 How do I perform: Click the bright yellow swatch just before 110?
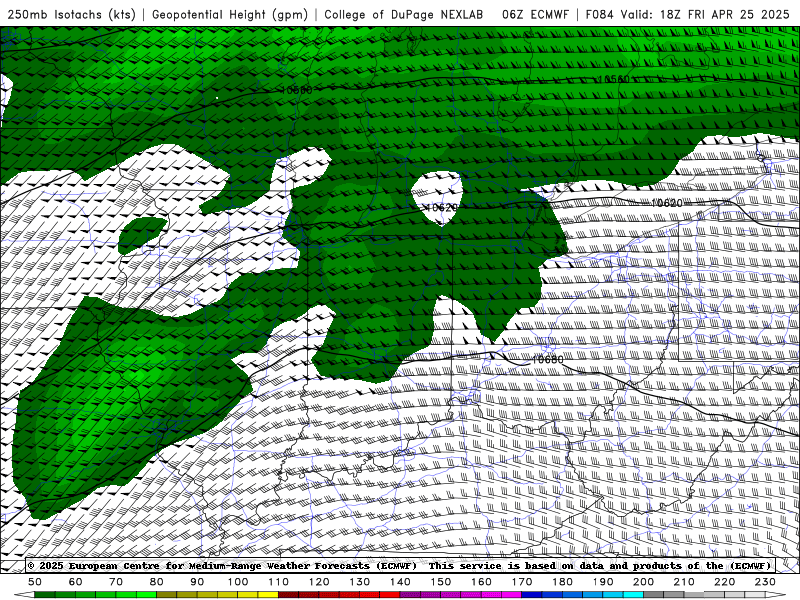[268, 595]
